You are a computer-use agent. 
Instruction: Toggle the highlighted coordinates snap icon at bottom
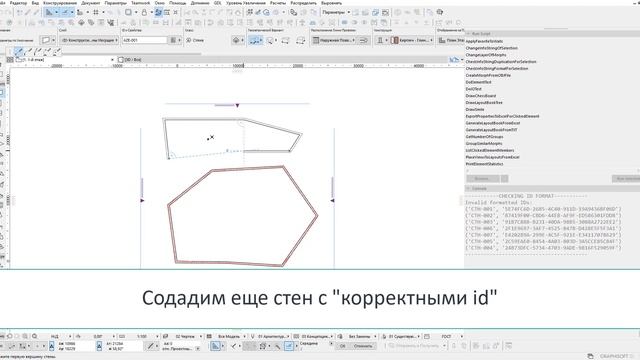click(x=215, y=346)
